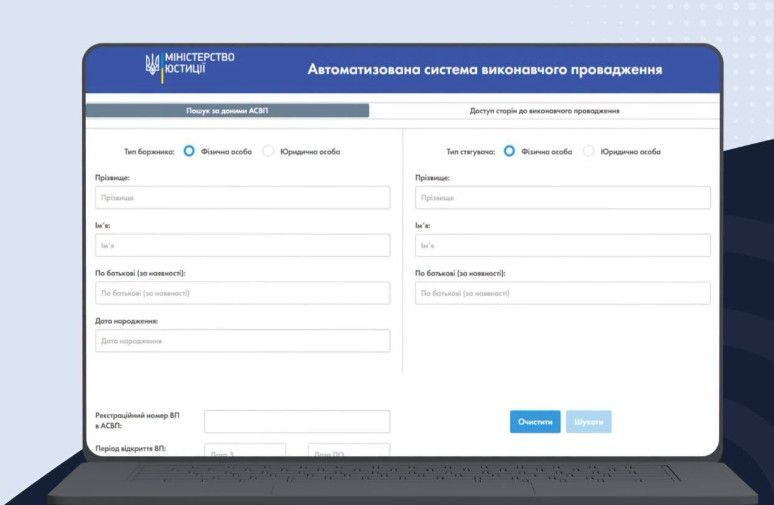This screenshot has height=505, width=774.
Task: Switch to Доступ сторін до виконавчого провадження tab
Action: point(544,111)
